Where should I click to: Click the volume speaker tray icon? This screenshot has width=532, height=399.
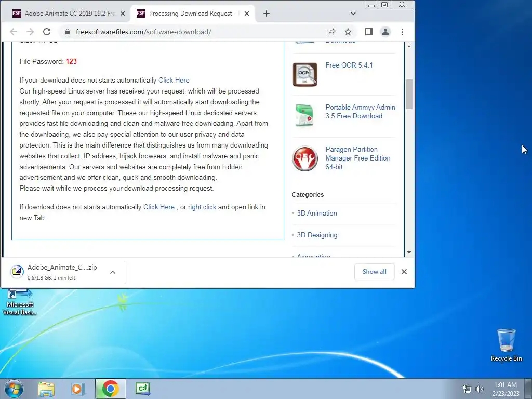click(x=480, y=389)
